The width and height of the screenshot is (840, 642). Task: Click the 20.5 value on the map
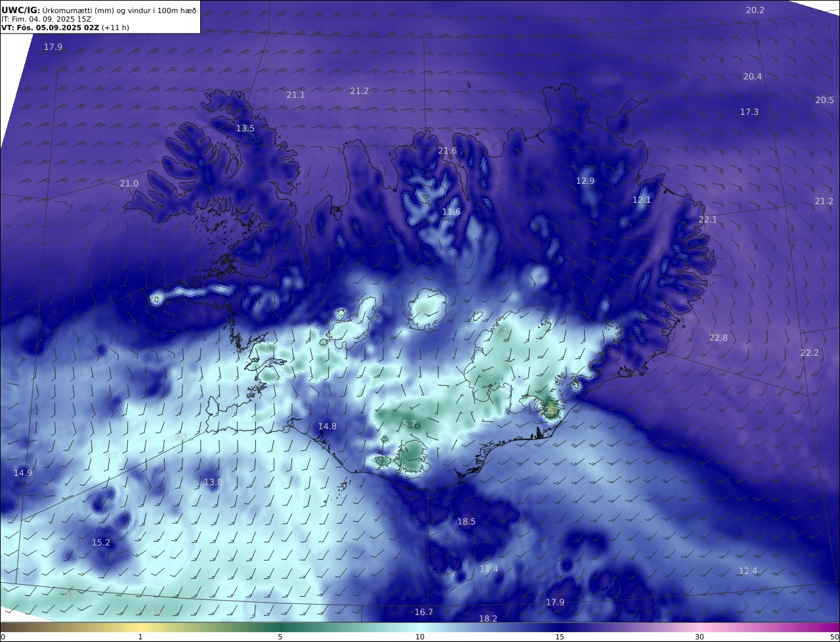825,100
